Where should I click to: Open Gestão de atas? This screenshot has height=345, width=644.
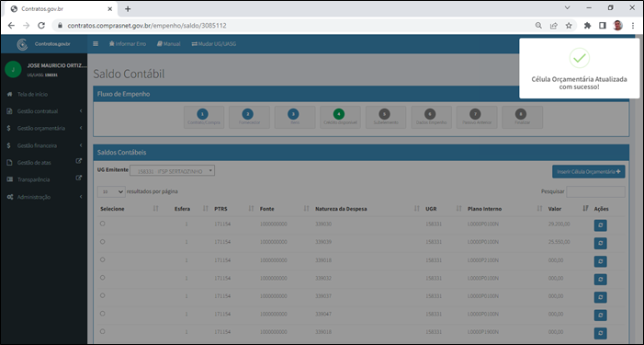click(34, 163)
